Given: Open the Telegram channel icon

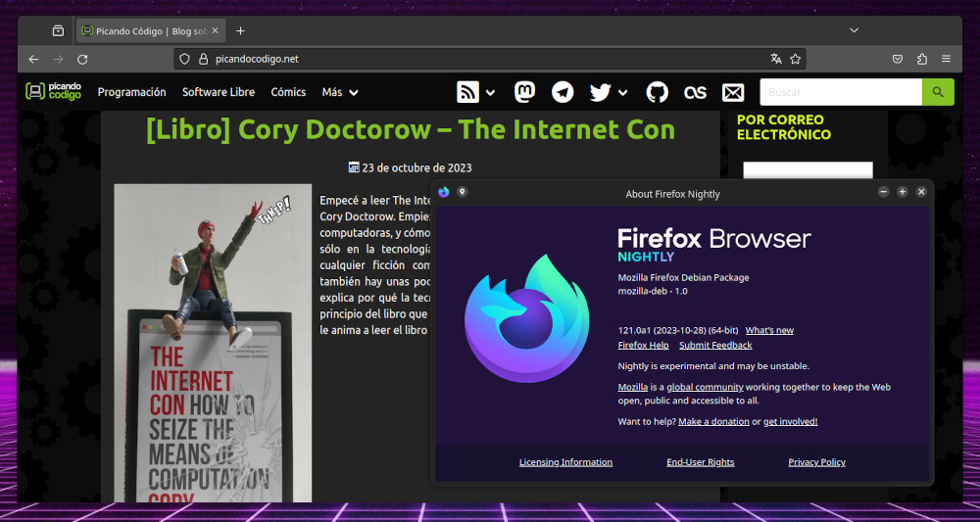Looking at the screenshot, I should [563, 92].
